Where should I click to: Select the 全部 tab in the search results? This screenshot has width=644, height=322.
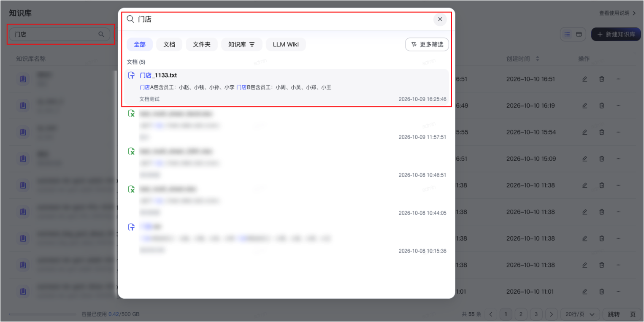[x=140, y=44]
